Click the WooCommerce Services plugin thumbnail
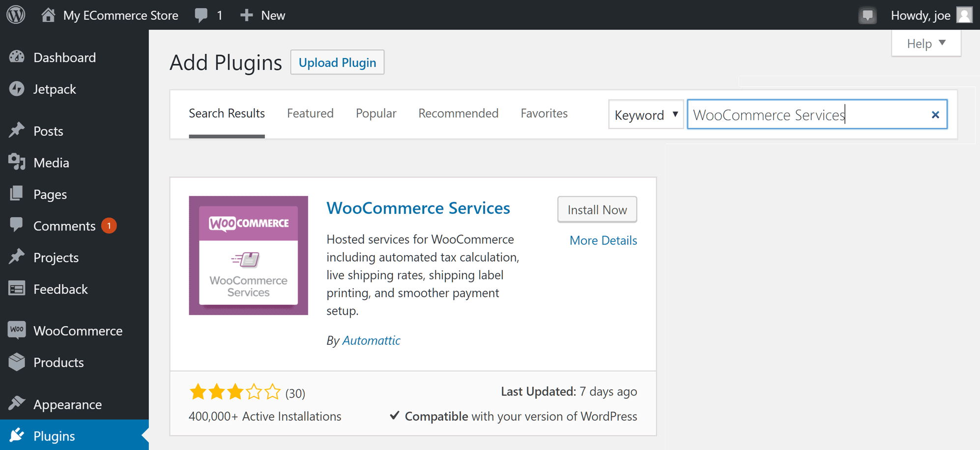The image size is (980, 450). coord(248,255)
